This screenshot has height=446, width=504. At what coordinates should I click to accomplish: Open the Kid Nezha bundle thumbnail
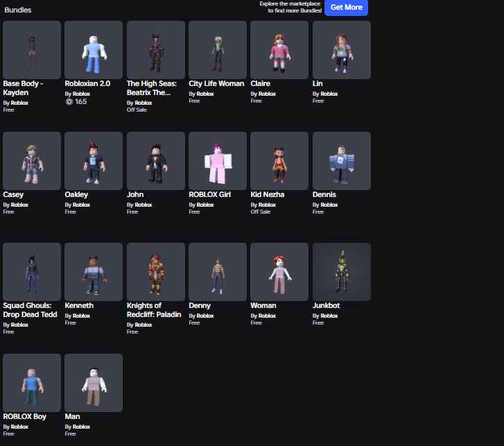tap(279, 161)
